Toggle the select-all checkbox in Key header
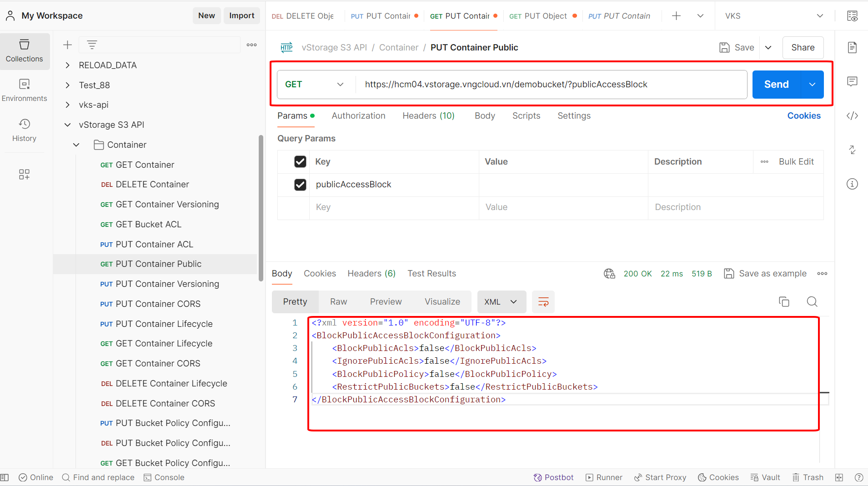The height and width of the screenshot is (486, 868). 300,162
